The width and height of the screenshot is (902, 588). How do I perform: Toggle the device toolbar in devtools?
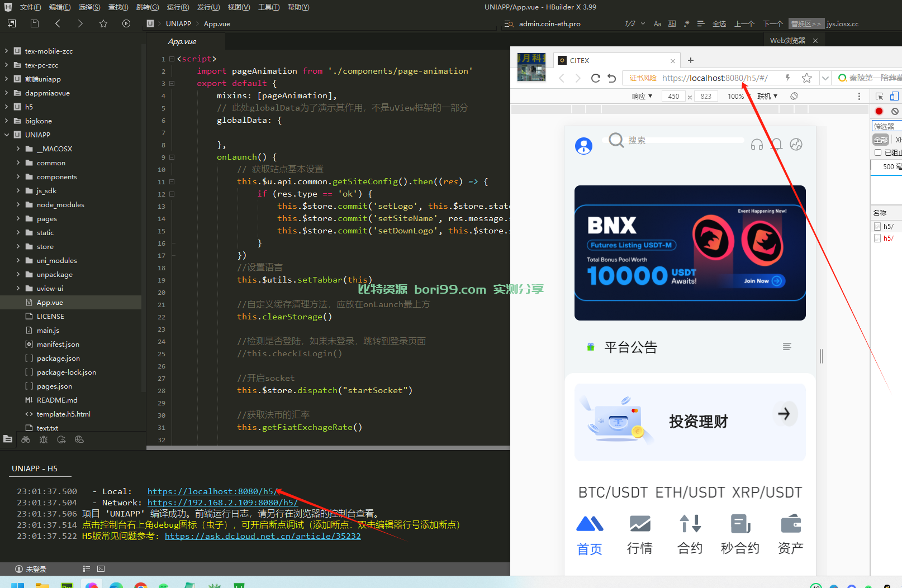(x=894, y=96)
